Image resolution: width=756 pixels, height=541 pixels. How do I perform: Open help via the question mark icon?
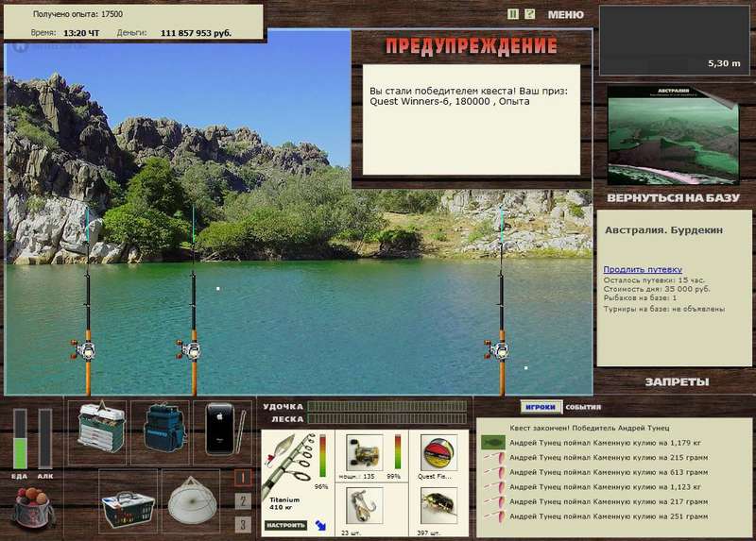tap(529, 14)
